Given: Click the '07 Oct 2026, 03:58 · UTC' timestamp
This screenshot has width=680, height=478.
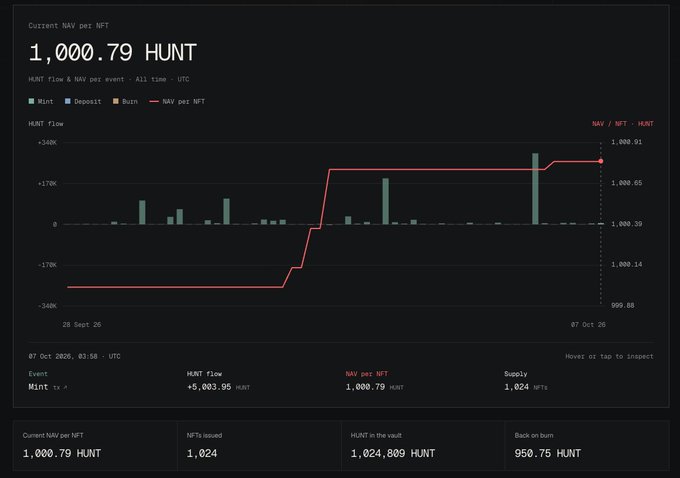Looking at the screenshot, I should point(75,356).
